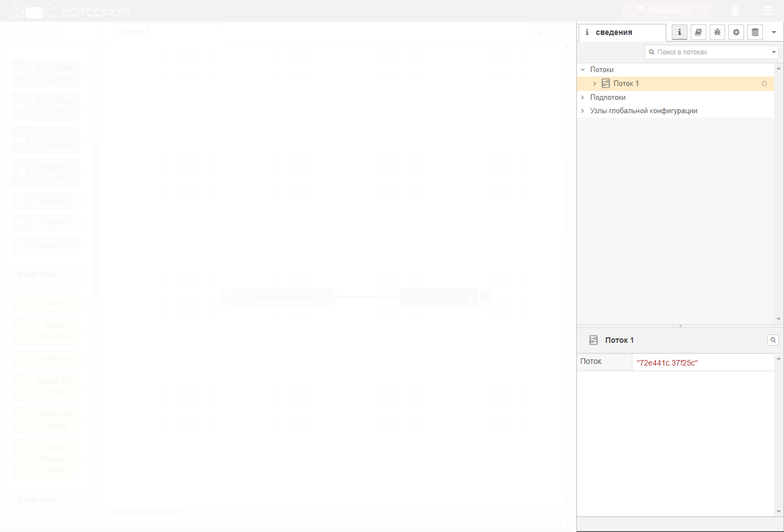Open the hamburger main menu
Screen dimensions: 784x532
(768, 11)
